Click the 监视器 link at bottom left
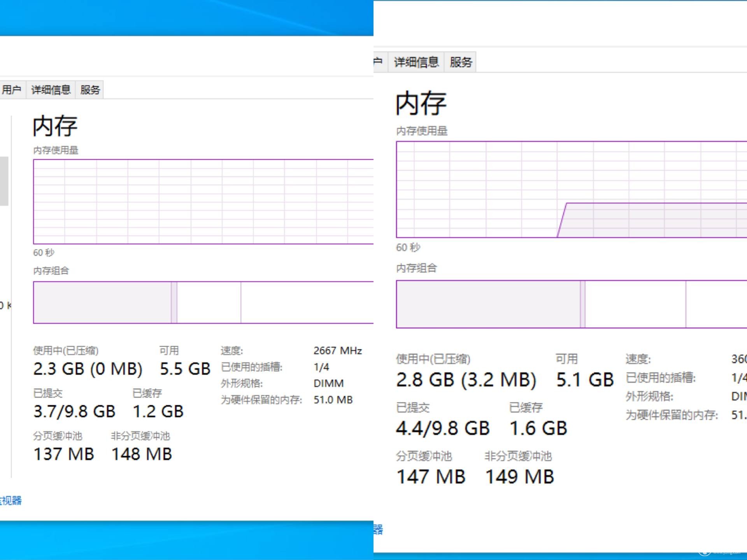 11,500
